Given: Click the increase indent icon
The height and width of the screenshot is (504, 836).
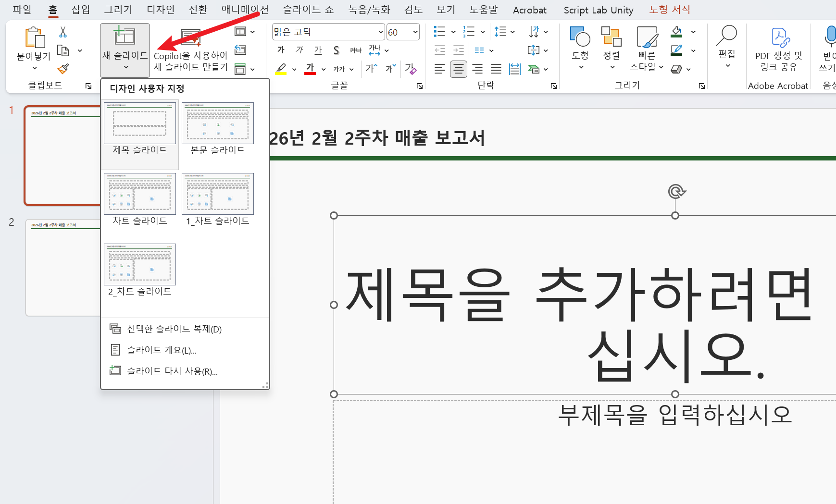Looking at the screenshot, I should pos(459,50).
